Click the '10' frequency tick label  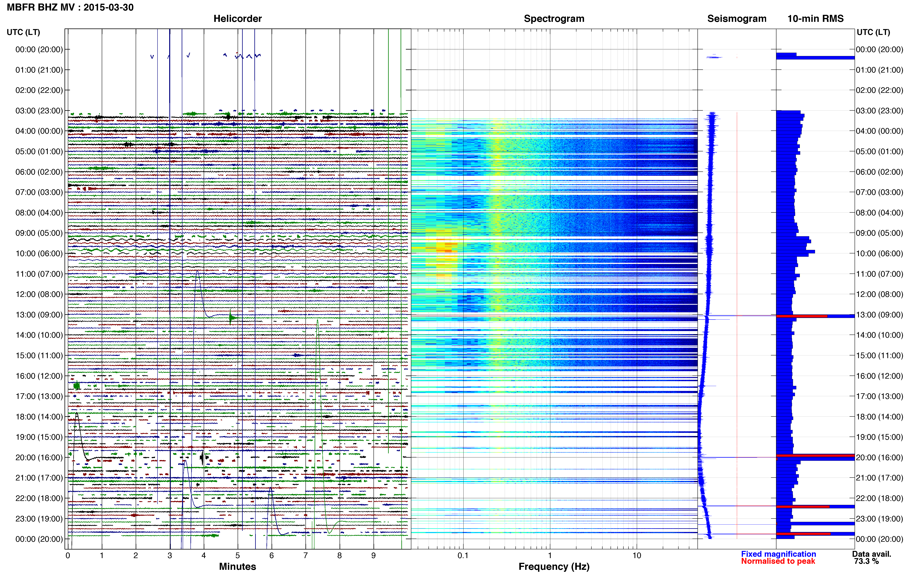pyautogui.click(x=636, y=555)
